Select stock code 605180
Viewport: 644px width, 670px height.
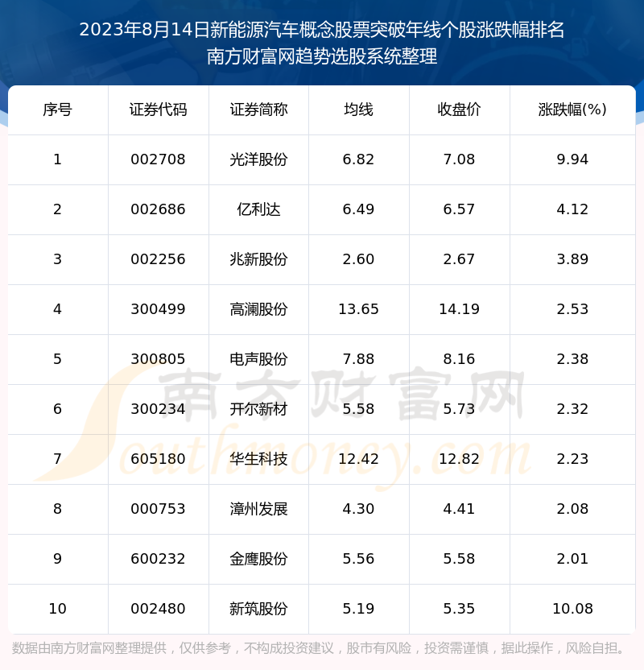click(x=158, y=459)
